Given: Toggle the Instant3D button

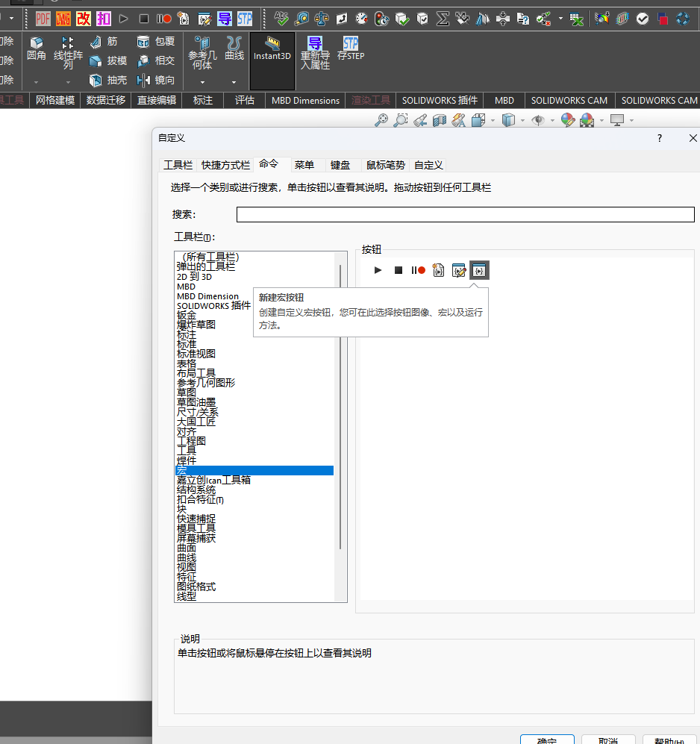Looking at the screenshot, I should [272, 49].
